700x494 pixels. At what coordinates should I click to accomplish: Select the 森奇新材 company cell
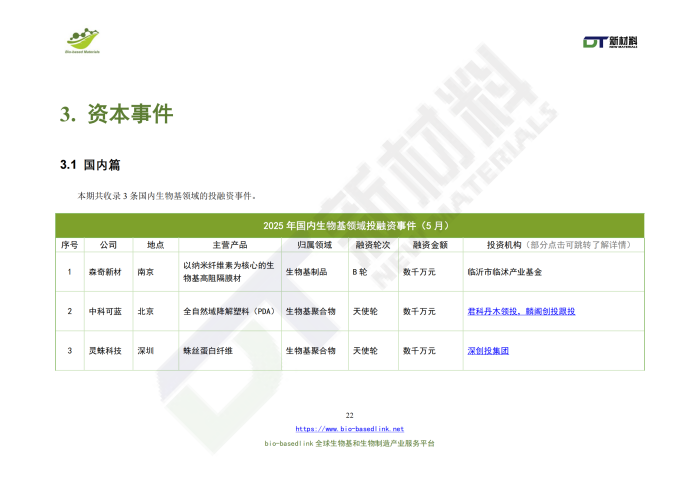coord(104,271)
